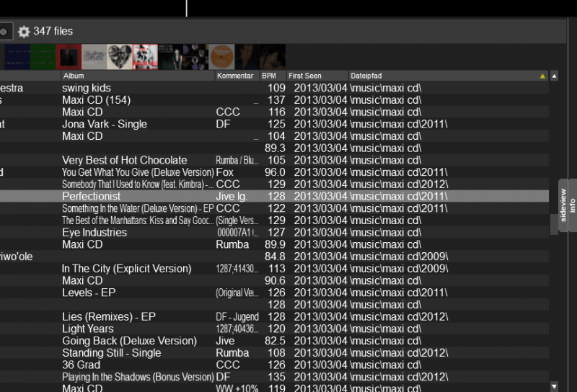Select the orange vinyl disc album cover
This screenshot has height=392, width=577.
tap(221, 57)
